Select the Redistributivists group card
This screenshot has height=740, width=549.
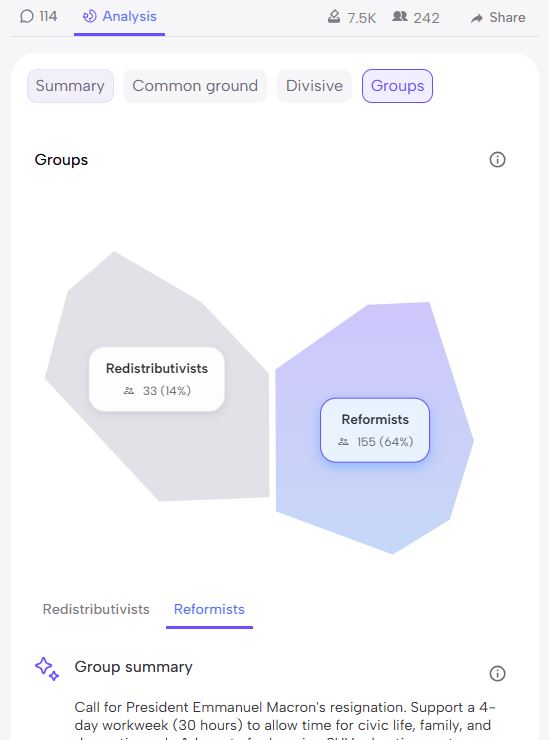(157, 379)
